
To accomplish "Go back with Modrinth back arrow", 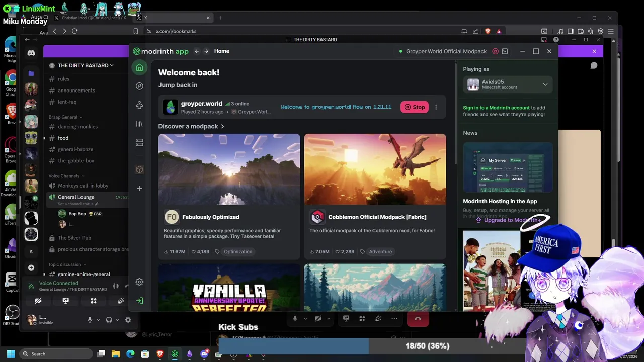I will tap(197, 51).
